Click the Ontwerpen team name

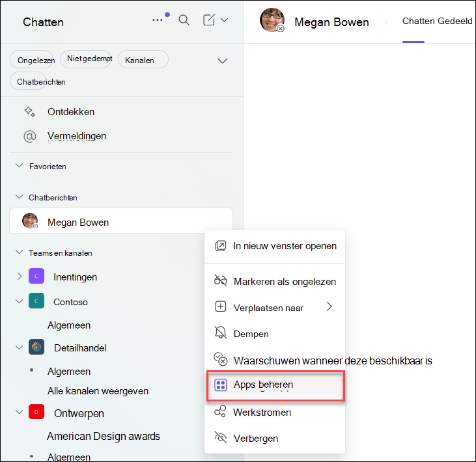pyautogui.click(x=79, y=413)
